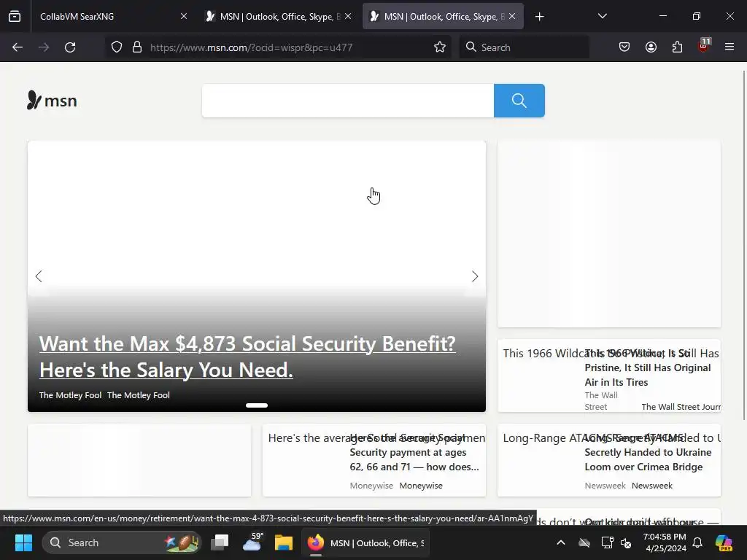This screenshot has height=560, width=747.
Task: Open weather widget showing 59°
Action: click(252, 542)
